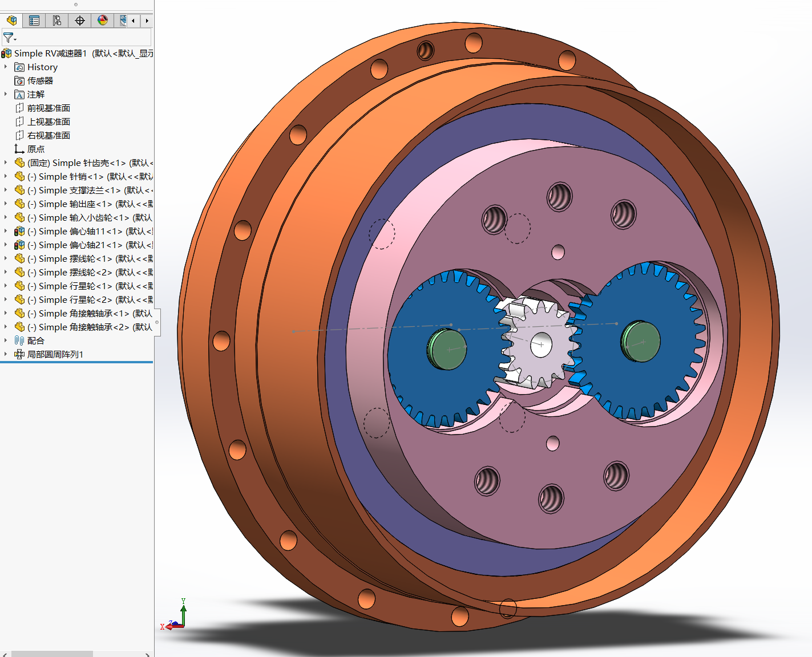Click the tree scrollbar right arrow
The width and height of the screenshot is (812, 657).
(x=147, y=654)
